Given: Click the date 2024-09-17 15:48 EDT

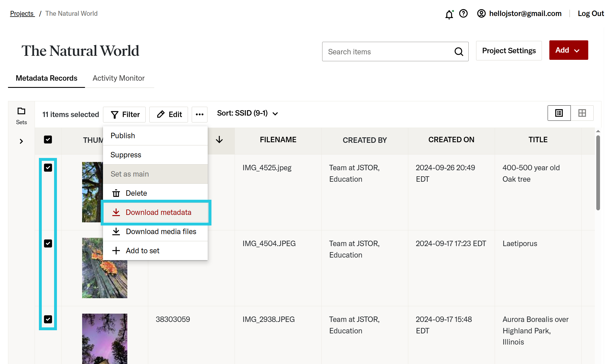Looking at the screenshot, I should pos(443,325).
